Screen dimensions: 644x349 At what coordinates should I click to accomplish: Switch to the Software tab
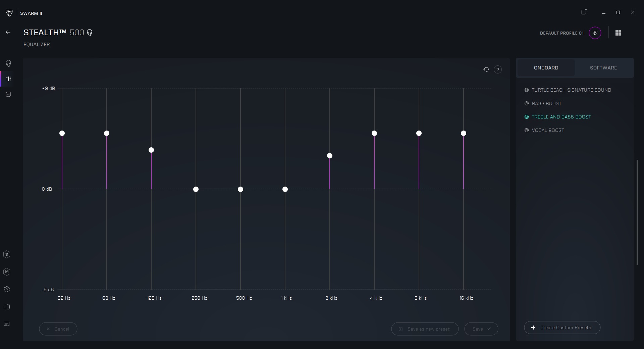(603, 68)
